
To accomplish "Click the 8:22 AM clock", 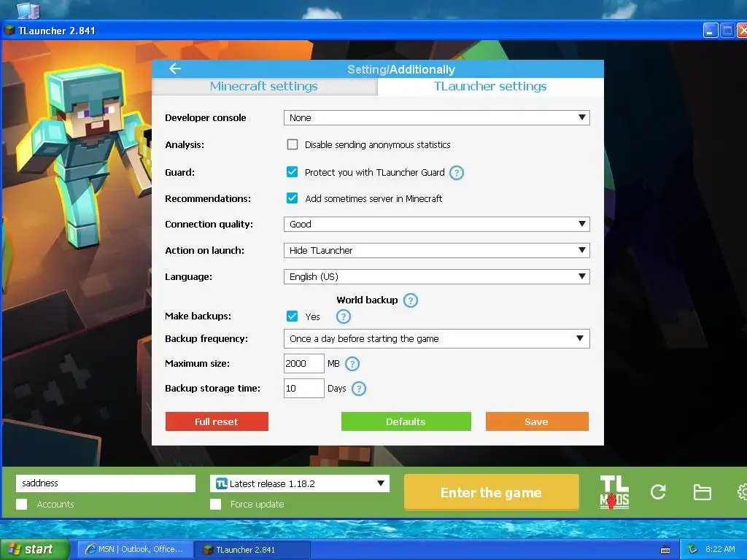I will click(x=720, y=549).
